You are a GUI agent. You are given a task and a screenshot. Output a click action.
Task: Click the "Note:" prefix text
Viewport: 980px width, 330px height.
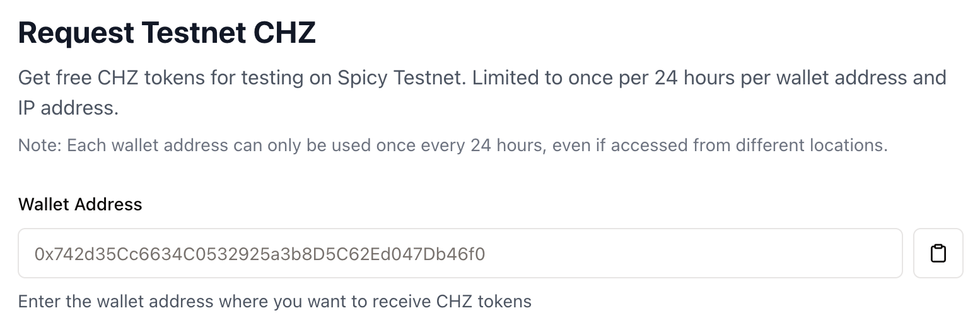[x=40, y=145]
